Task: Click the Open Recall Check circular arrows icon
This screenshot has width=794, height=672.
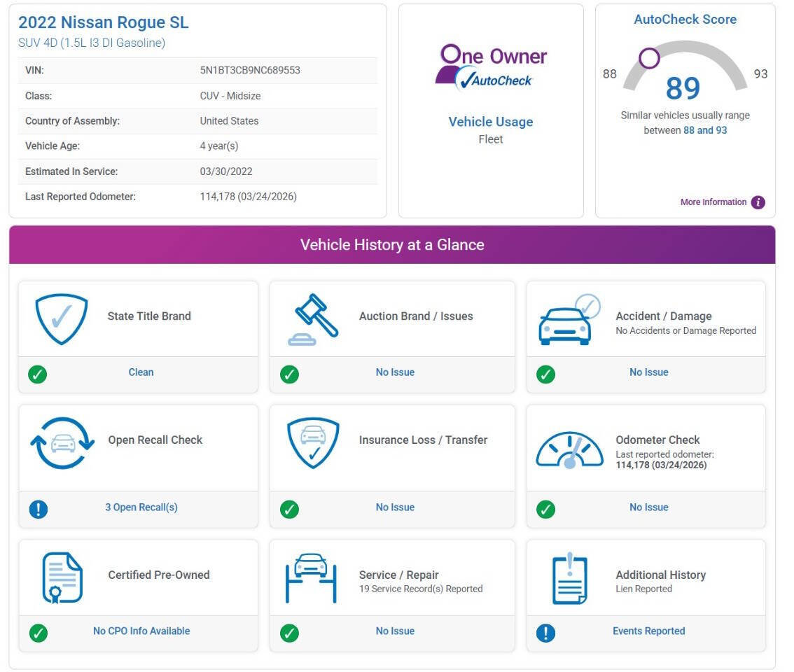Action: point(62,443)
